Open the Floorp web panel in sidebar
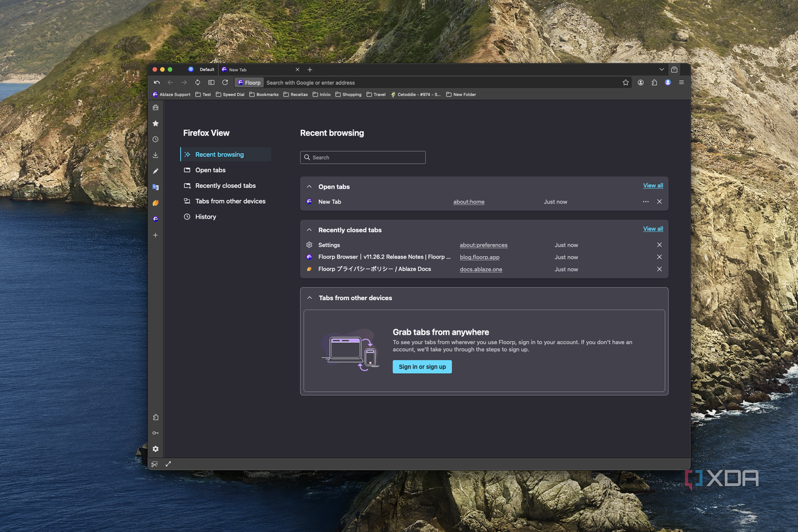This screenshot has width=798, height=532. (156, 219)
